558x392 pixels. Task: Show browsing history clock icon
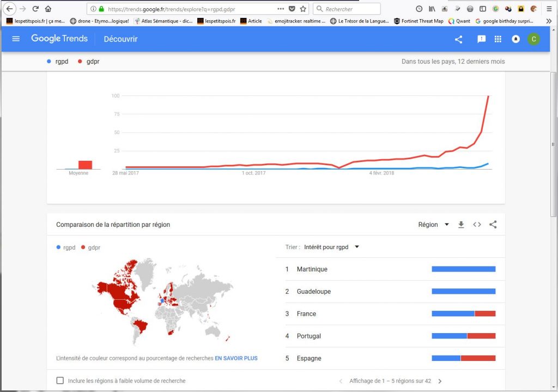point(419,9)
